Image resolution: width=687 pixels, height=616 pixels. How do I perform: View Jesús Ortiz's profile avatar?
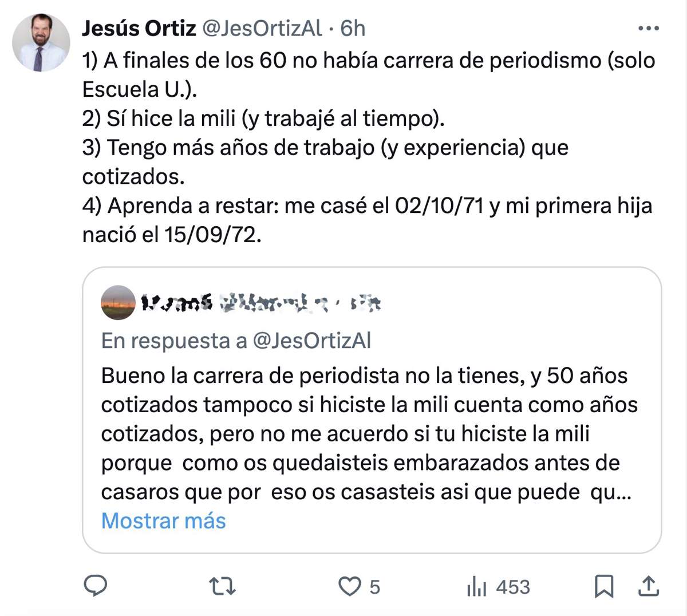(x=40, y=37)
